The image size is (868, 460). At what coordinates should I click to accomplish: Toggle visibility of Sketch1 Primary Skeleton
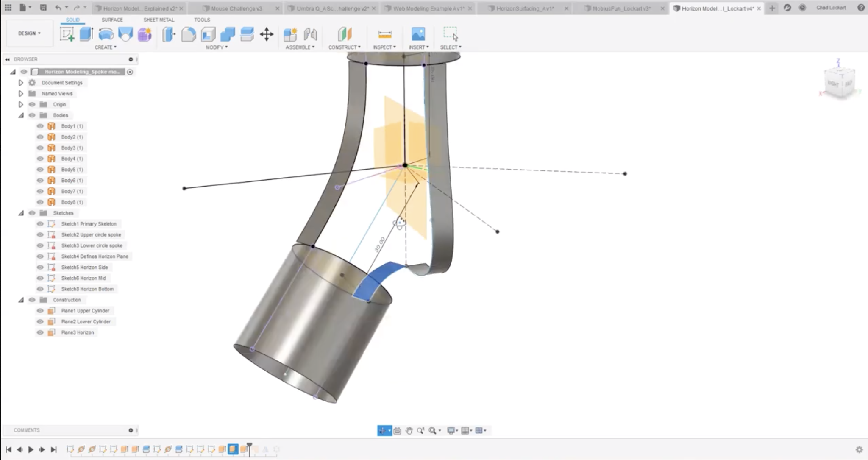click(40, 223)
